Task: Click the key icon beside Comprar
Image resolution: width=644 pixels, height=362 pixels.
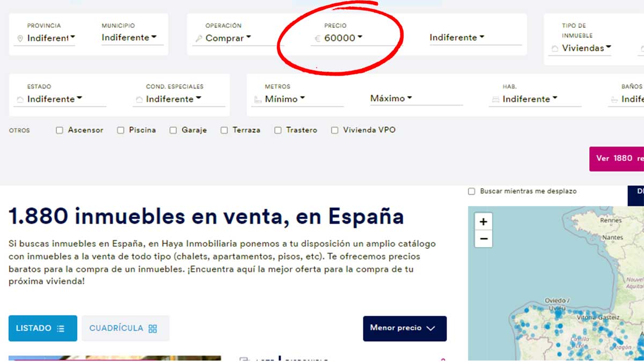Action: (199, 39)
